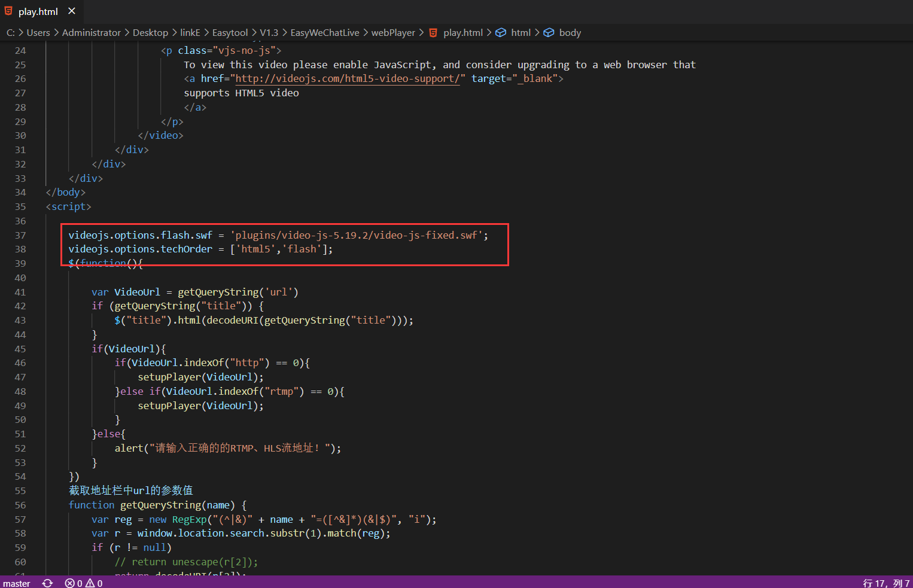The image size is (913, 588).
Task: Click the errors count icon in status bar
Action: click(x=70, y=583)
